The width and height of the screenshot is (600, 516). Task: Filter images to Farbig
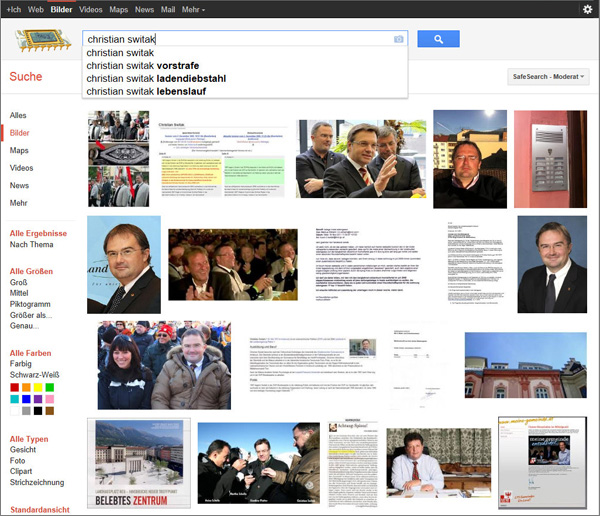tap(21, 364)
